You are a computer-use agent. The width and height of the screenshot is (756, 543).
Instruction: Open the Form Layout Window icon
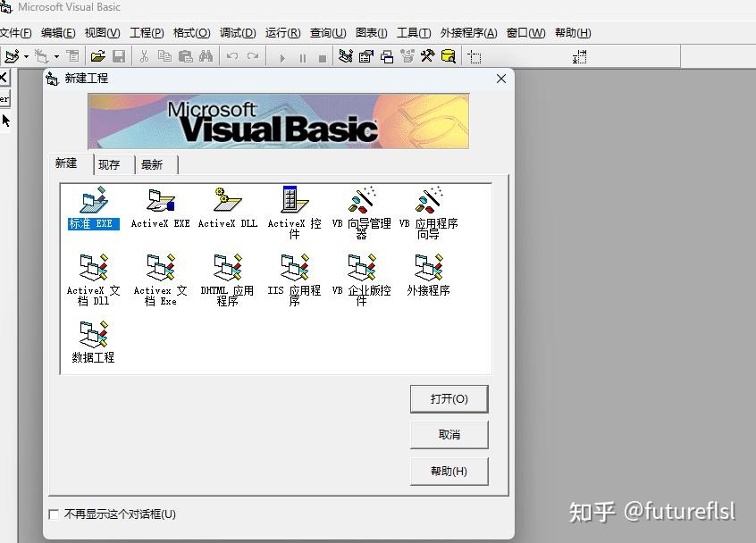[387, 56]
